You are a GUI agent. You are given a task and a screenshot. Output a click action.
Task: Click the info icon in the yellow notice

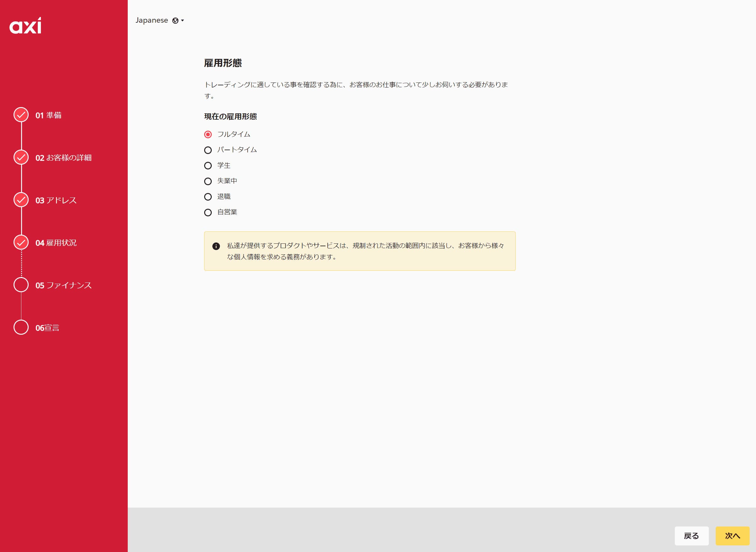tap(216, 246)
